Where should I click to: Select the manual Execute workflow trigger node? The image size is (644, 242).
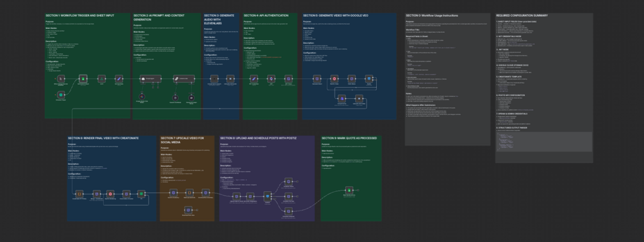click(60, 78)
